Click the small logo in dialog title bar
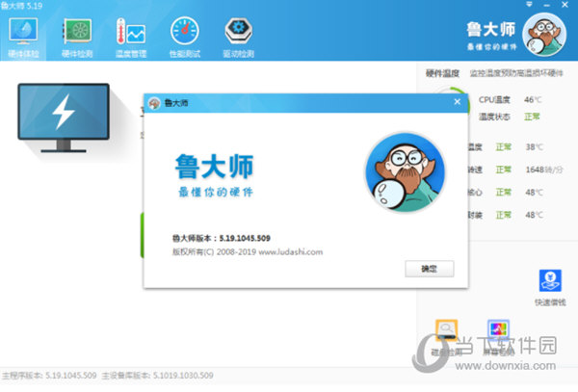Image resolution: width=578 pixels, height=392 pixels. [154, 103]
